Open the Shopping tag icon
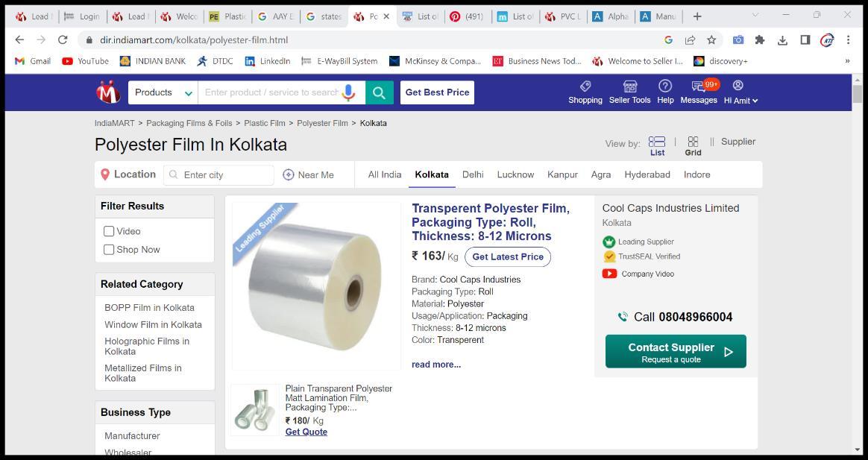 point(585,86)
